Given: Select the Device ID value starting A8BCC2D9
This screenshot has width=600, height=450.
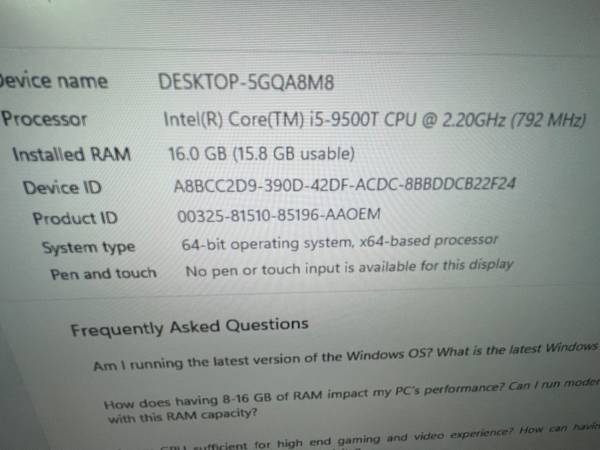Looking at the screenshot, I should 345,185.
